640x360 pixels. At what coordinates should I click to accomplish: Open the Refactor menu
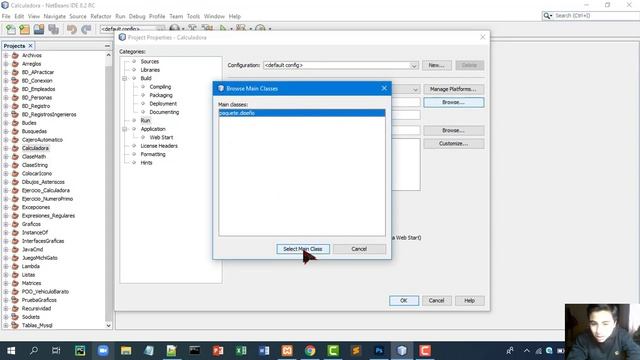pos(101,16)
